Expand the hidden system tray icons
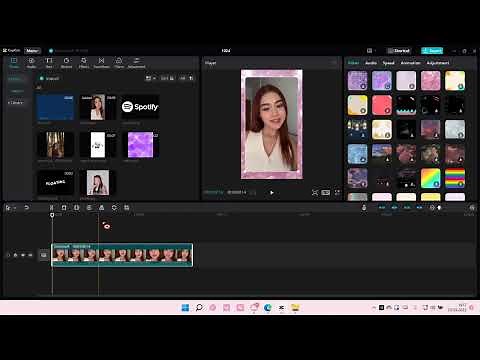 pyautogui.click(x=374, y=308)
